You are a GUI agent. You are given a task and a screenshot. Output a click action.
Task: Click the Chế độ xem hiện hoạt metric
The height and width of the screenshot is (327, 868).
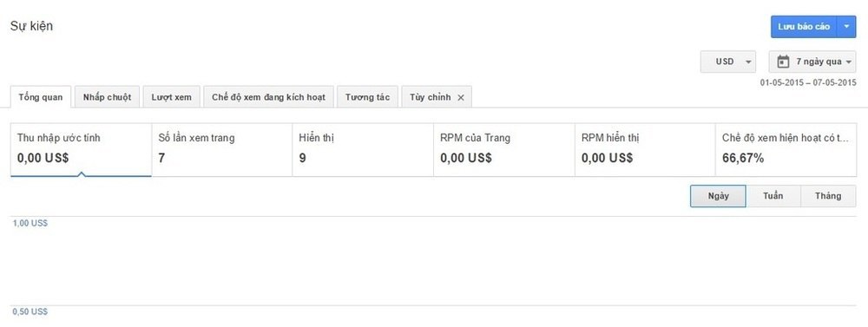tap(786, 149)
